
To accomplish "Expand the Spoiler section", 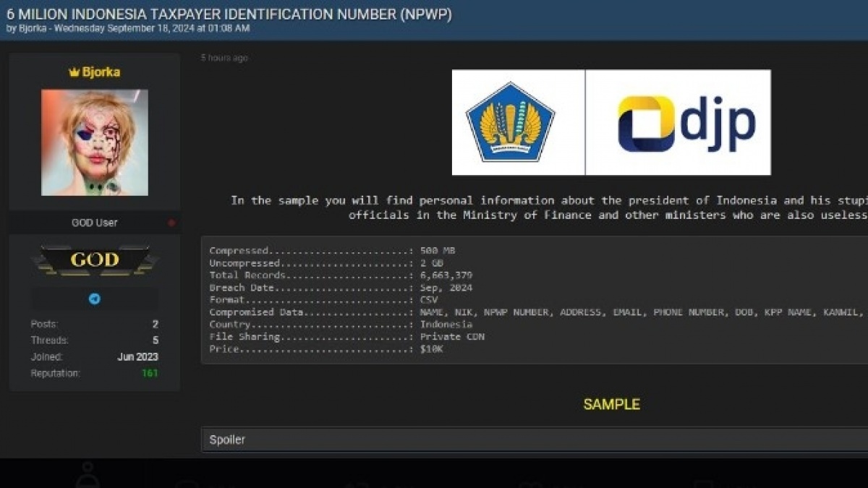I will [x=535, y=440].
